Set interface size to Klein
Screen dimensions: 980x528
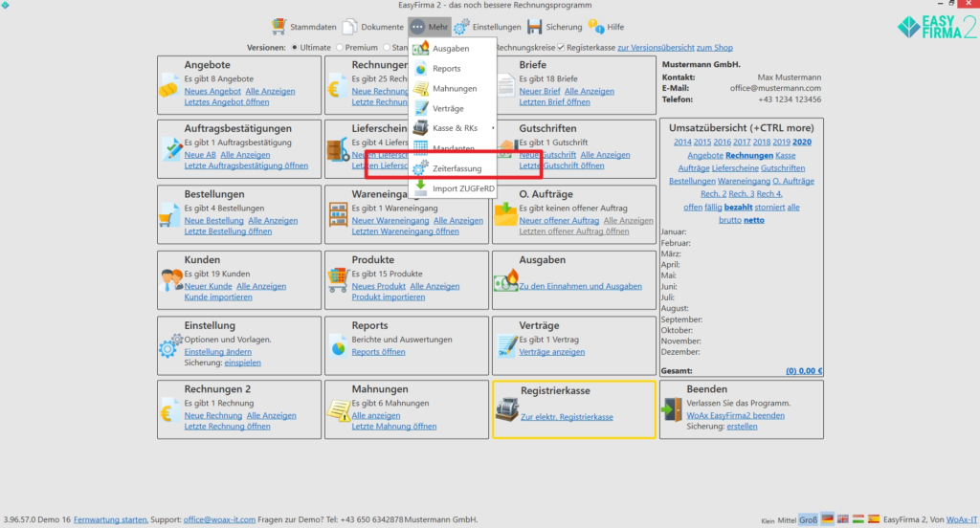pos(768,520)
